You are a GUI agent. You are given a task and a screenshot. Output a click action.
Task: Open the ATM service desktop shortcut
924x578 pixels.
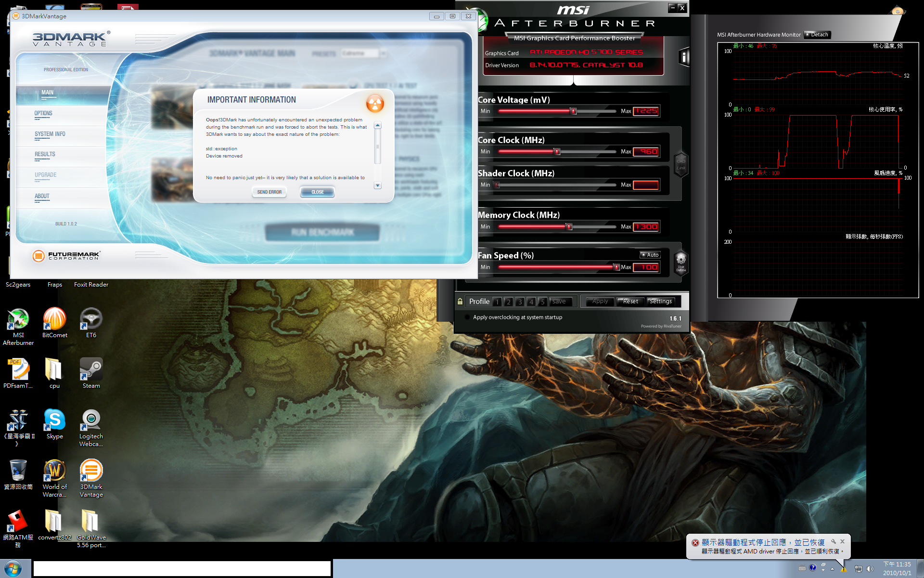pyautogui.click(x=18, y=528)
